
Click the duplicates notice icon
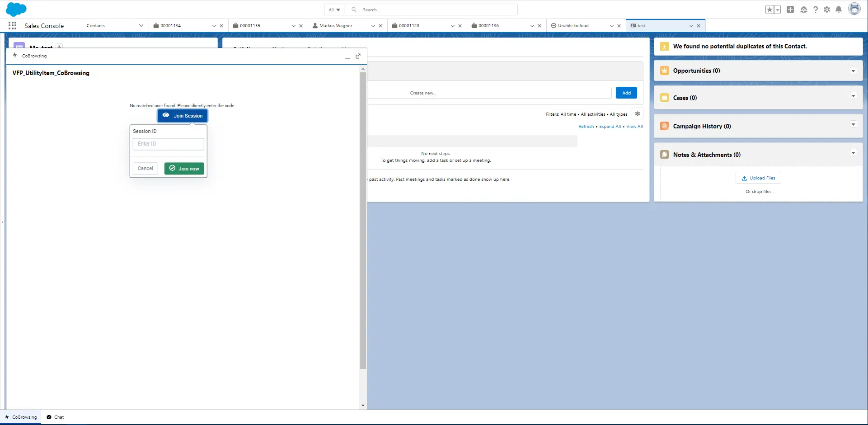click(x=664, y=47)
